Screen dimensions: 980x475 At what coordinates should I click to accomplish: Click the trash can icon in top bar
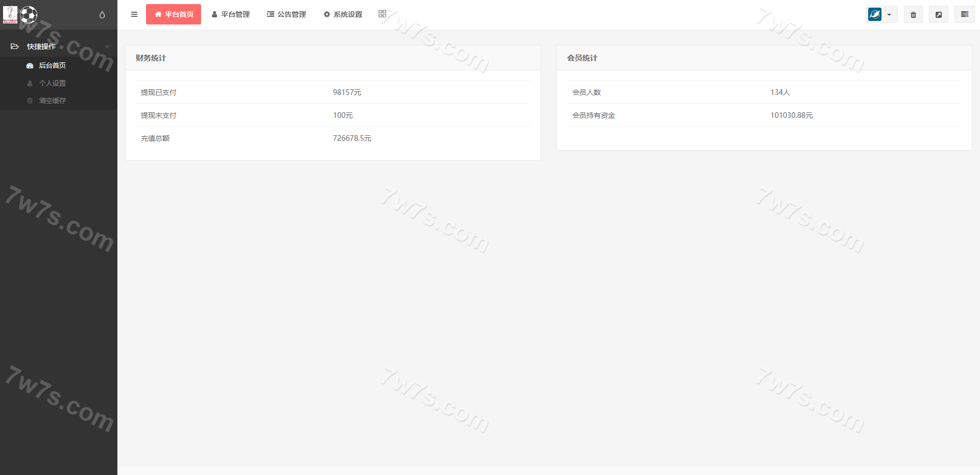(913, 15)
